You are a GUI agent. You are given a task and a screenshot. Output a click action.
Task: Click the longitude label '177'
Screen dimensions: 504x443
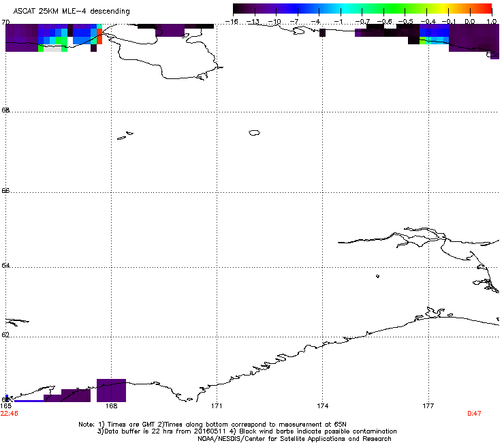pyautogui.click(x=428, y=406)
